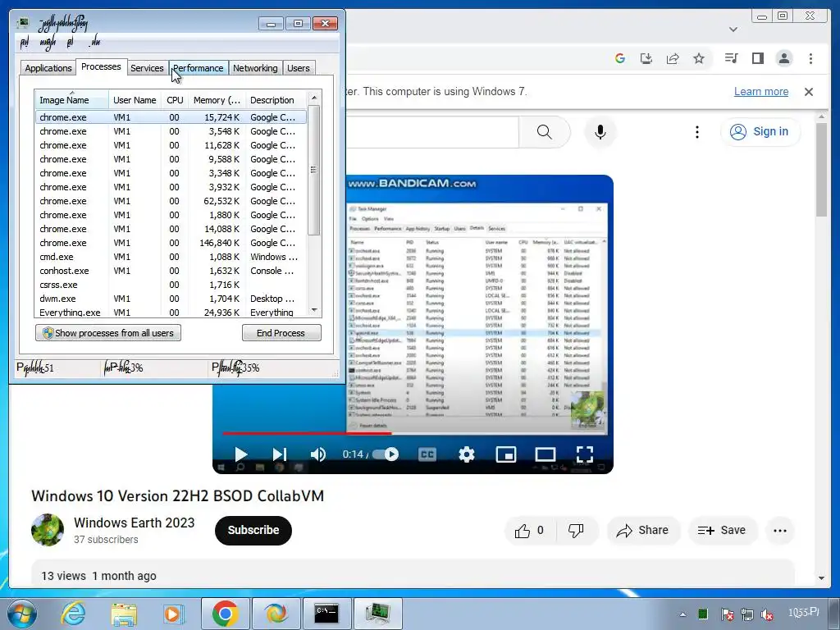Screen dimensions: 840x630
Task: Search with voice microphone icon
Action: pyautogui.click(x=600, y=132)
